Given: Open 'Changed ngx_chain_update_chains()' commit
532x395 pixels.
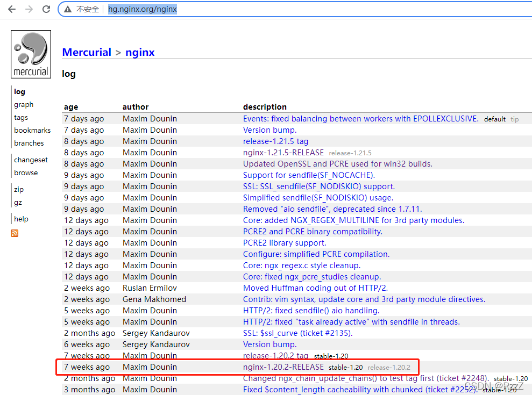Looking at the screenshot, I should pos(366,378).
